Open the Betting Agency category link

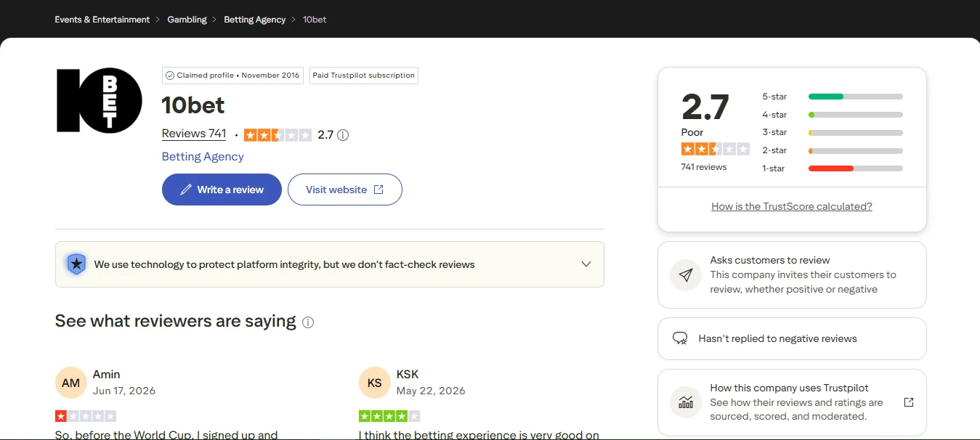pyautogui.click(x=203, y=156)
